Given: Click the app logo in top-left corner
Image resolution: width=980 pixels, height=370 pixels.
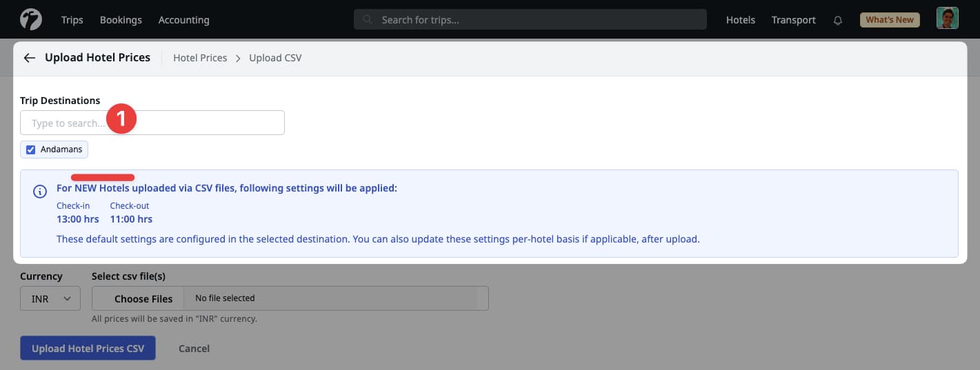Looking at the screenshot, I should point(30,19).
